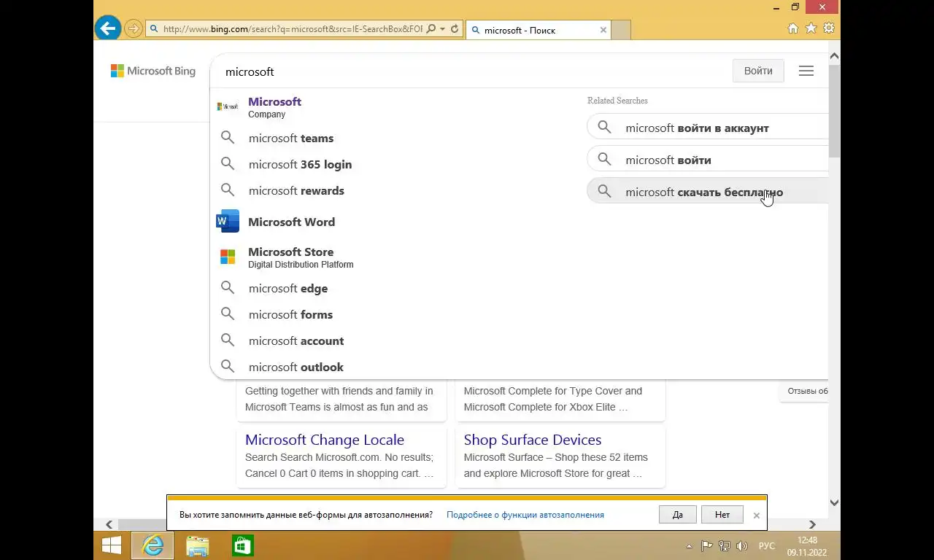
Task: Click 'Подробнее о функции автозаполнения' link
Action: (525, 515)
